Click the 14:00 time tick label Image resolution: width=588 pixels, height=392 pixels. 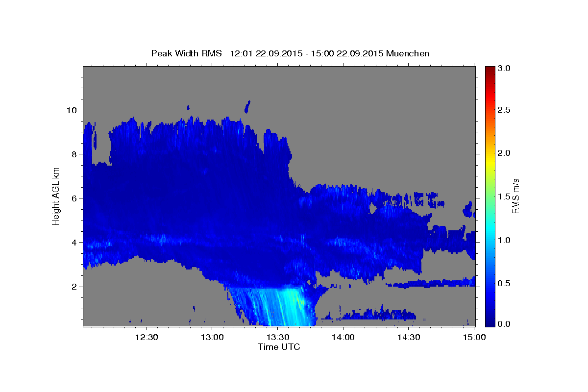[343, 338]
